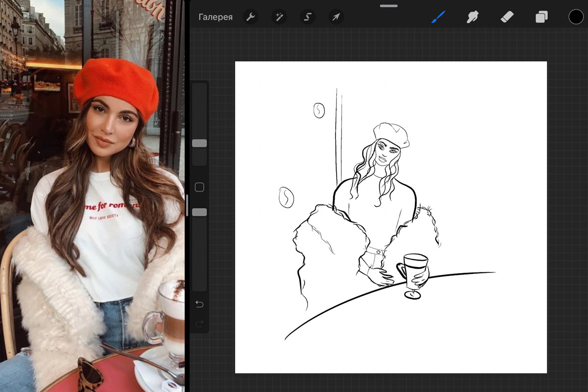Screen dimensions: 588x392
Task: Click the brush size slider handle
Action: pyautogui.click(x=199, y=143)
